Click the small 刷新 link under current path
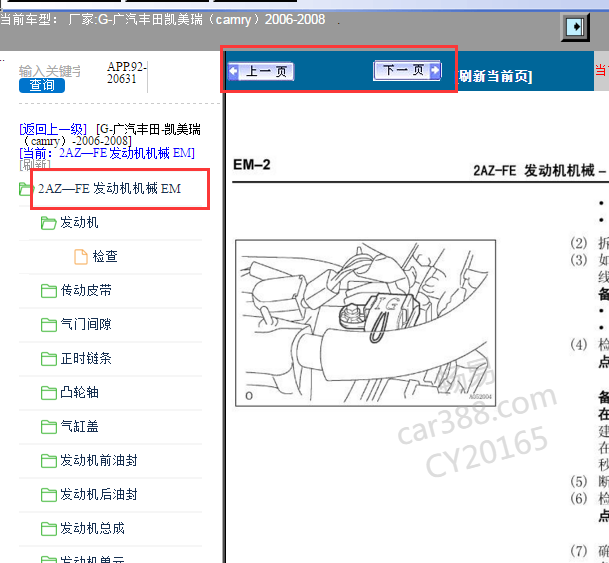Viewport: 609px width, 563px height. coord(35,165)
